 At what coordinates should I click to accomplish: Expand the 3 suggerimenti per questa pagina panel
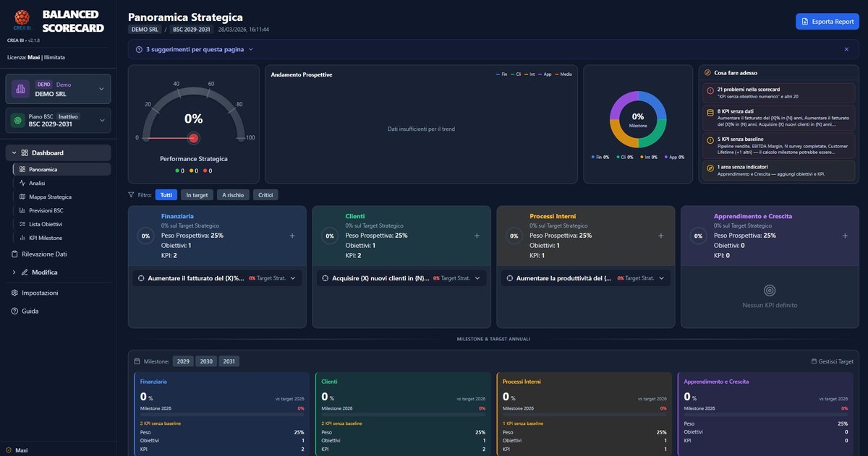[250, 48]
